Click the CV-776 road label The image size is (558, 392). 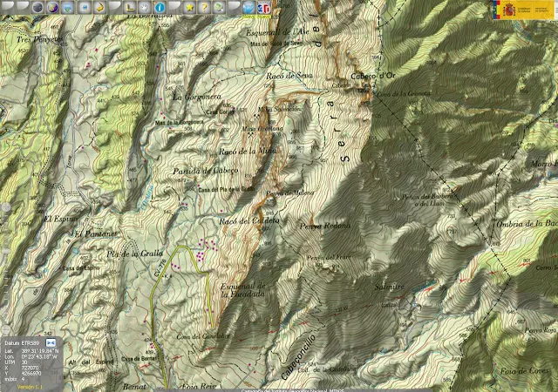160,267
